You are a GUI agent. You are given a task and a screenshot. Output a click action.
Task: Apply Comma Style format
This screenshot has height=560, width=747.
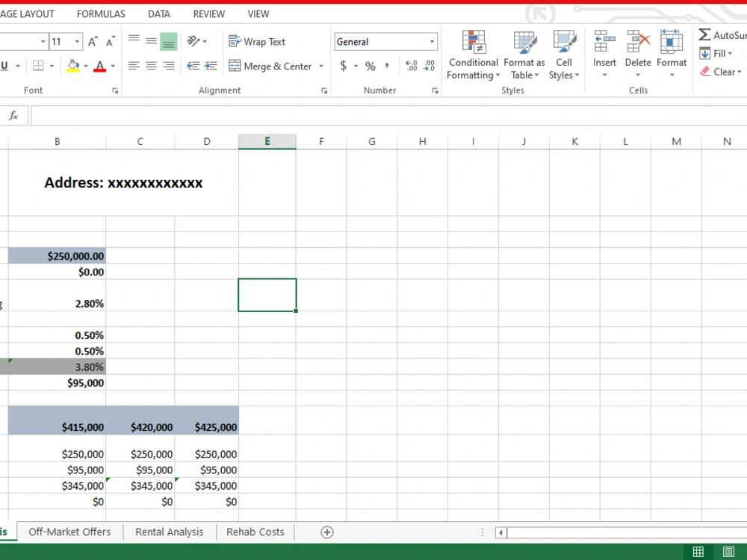coord(387,66)
